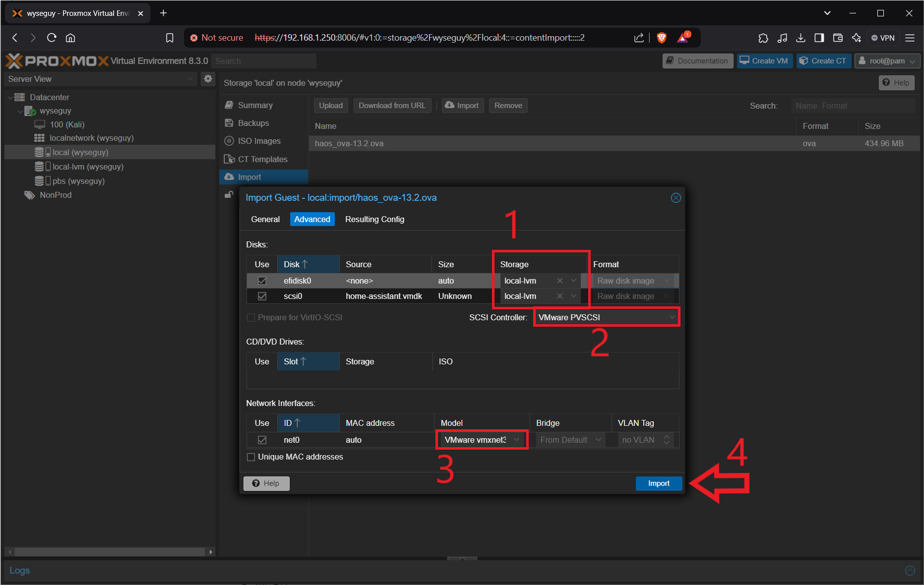Screen dimensions: 924x585
Task: Collapse the Datacenter tree expander
Action: (x=10, y=97)
